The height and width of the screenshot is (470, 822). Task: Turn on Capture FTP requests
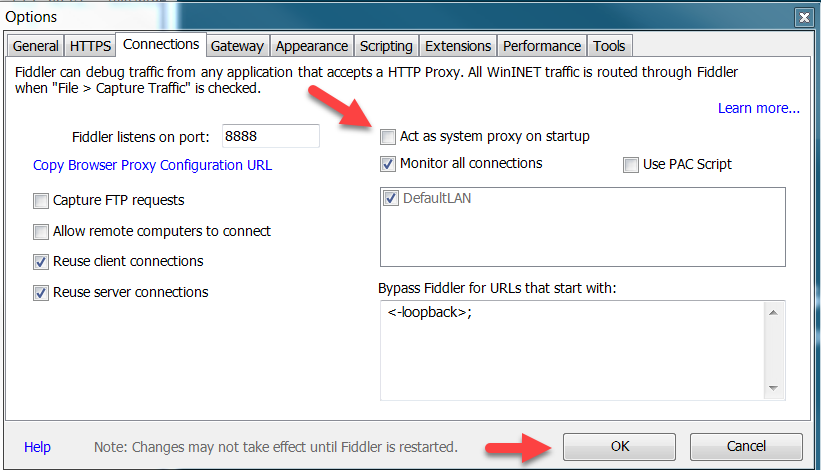41,201
